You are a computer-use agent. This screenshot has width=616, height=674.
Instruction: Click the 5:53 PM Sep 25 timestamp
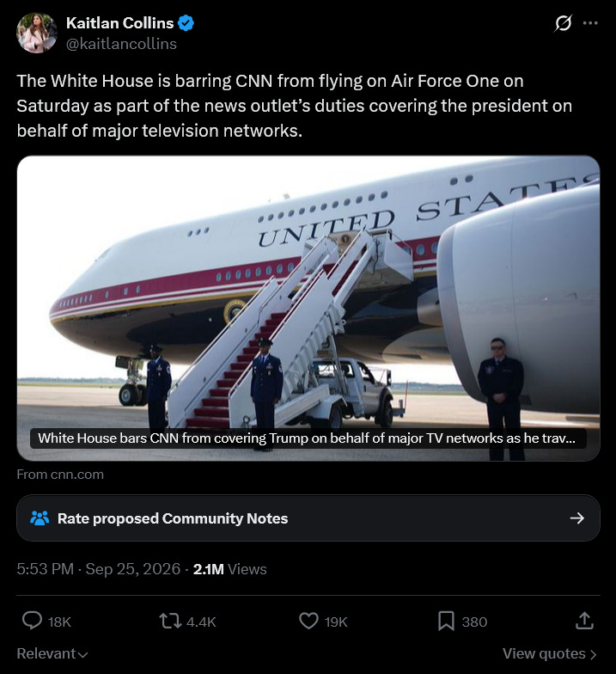(98, 569)
